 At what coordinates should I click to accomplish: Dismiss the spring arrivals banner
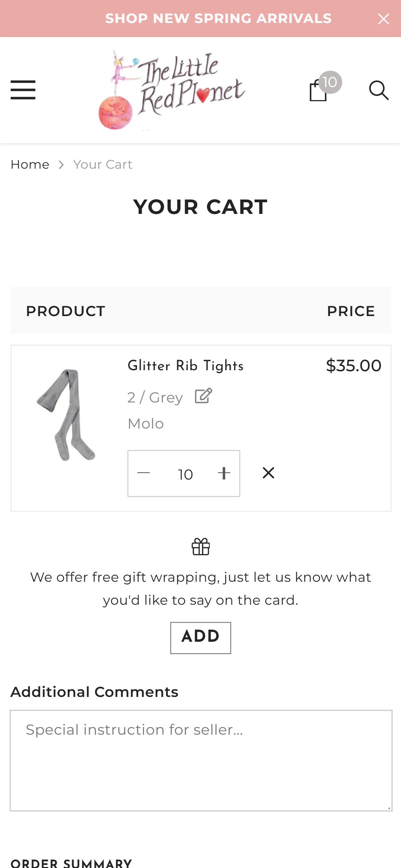point(384,19)
